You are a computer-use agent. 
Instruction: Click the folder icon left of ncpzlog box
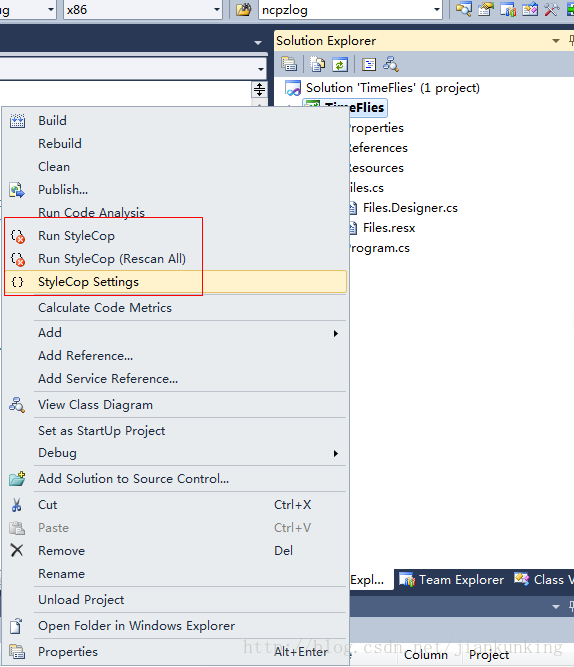[244, 9]
